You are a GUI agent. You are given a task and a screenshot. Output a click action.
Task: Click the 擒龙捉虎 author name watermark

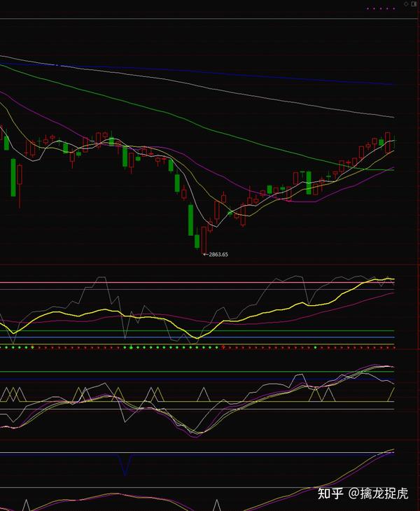384,494
